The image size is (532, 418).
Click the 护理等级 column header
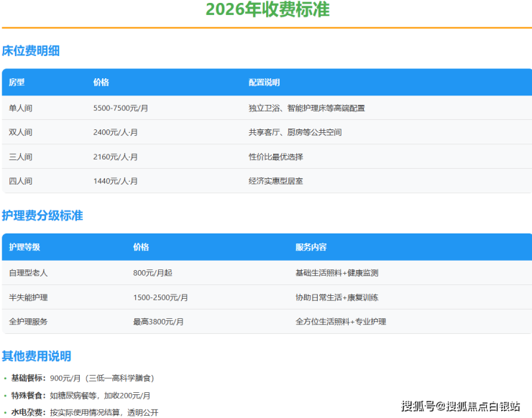pos(24,247)
